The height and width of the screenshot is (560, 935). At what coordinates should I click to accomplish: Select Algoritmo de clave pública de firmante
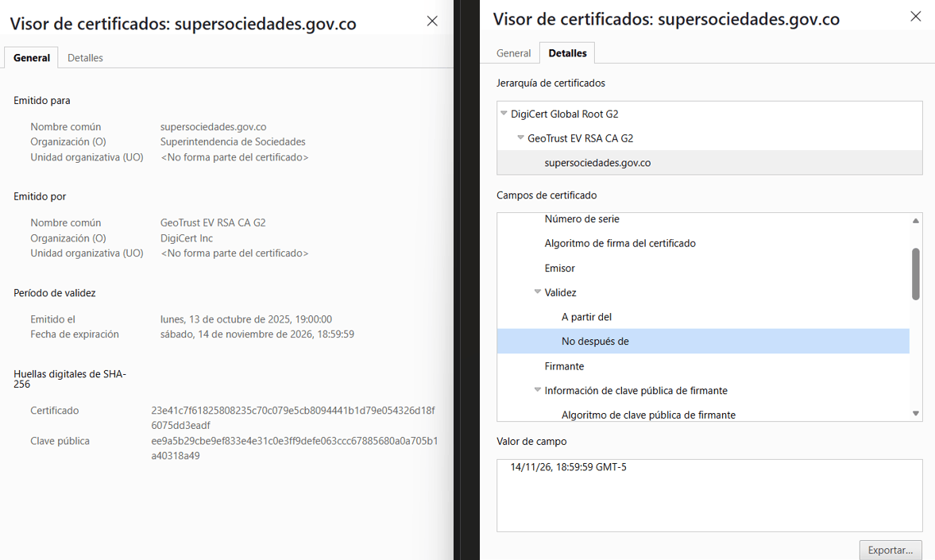pyautogui.click(x=647, y=415)
